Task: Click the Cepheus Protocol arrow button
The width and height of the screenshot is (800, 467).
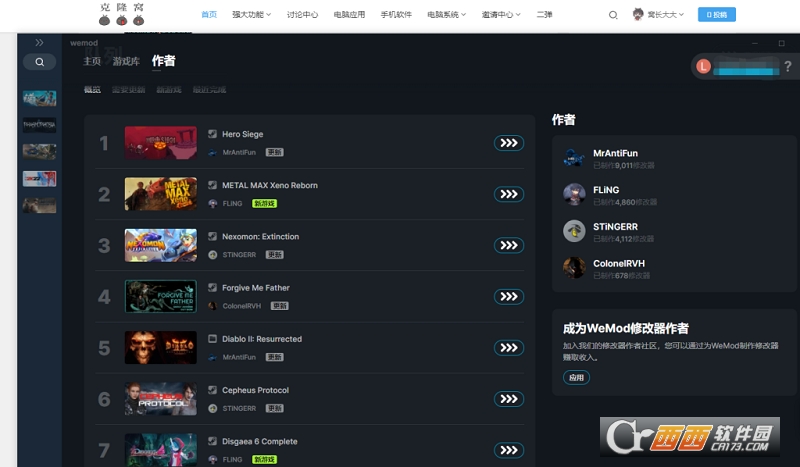Action: (x=509, y=399)
